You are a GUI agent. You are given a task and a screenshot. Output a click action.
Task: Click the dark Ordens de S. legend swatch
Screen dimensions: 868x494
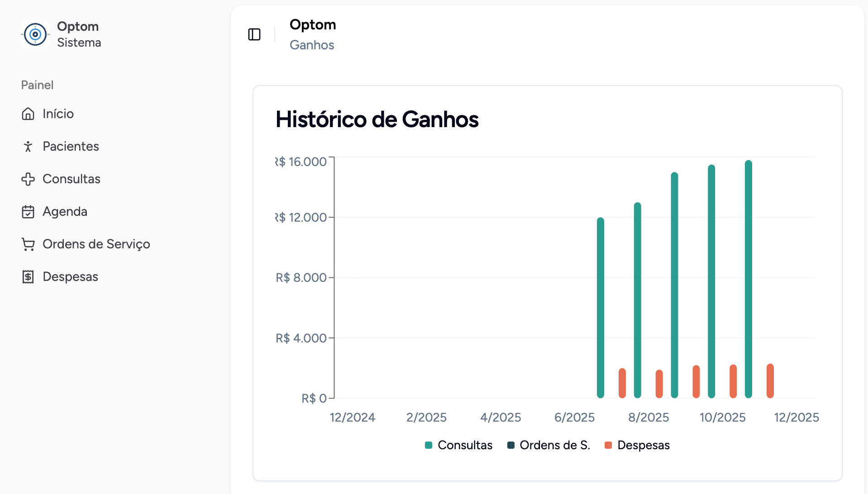511,445
